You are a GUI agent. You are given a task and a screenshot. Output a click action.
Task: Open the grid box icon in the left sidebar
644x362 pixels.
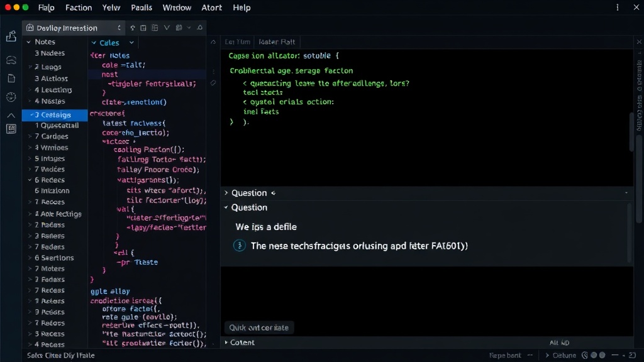pyautogui.click(x=11, y=129)
